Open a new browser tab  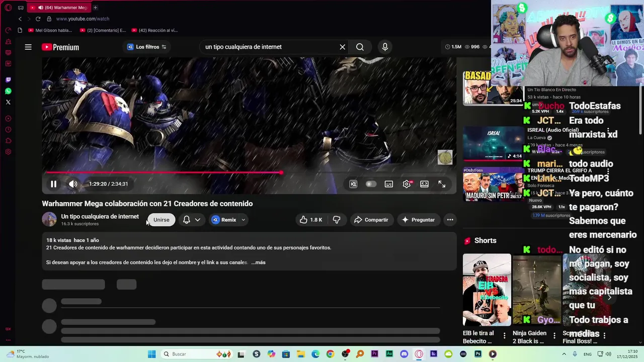pyautogui.click(x=95, y=8)
